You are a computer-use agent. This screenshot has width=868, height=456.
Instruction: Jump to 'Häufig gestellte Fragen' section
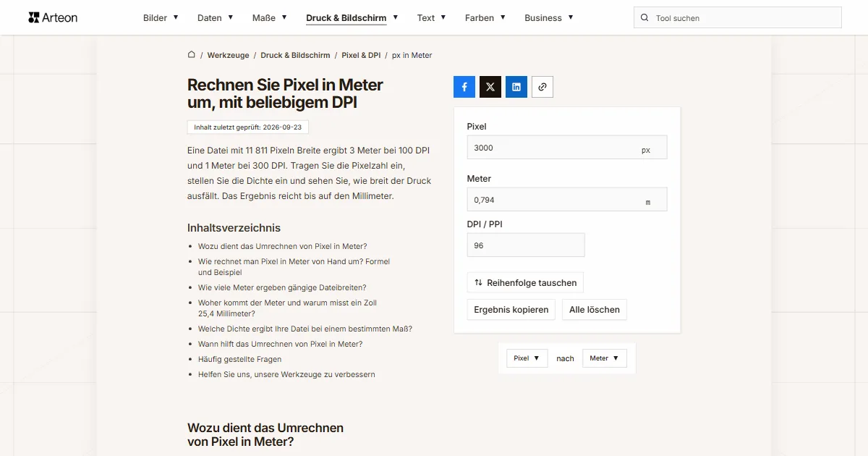pyautogui.click(x=239, y=359)
